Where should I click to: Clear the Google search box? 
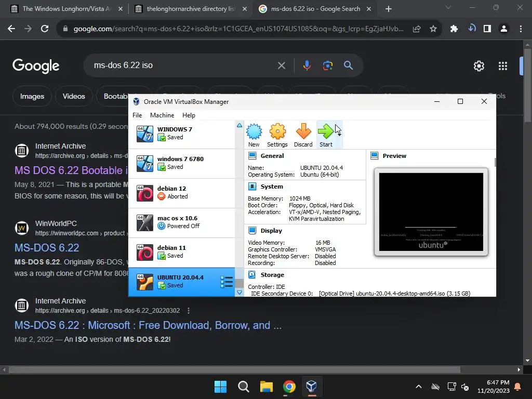click(x=281, y=65)
